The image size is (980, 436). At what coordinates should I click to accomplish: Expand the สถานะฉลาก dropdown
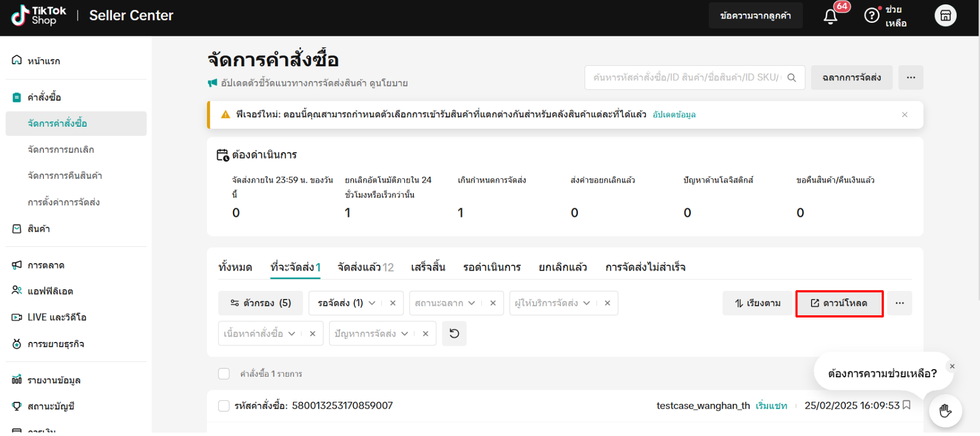[472, 303]
